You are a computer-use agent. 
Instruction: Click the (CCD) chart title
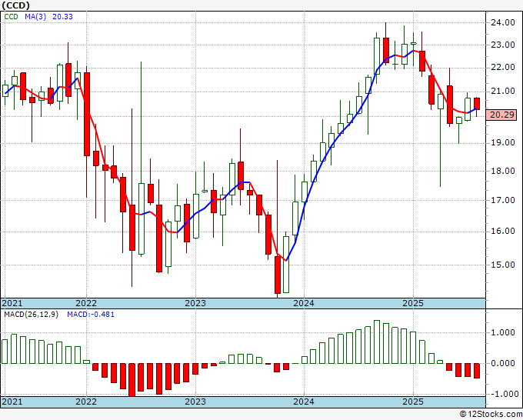(x=15, y=5)
